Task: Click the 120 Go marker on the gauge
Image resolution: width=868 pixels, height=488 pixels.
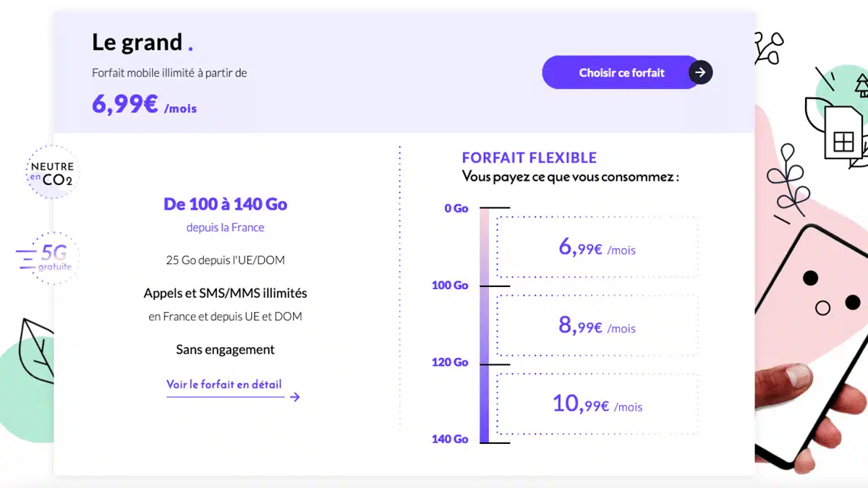Action: [450, 362]
